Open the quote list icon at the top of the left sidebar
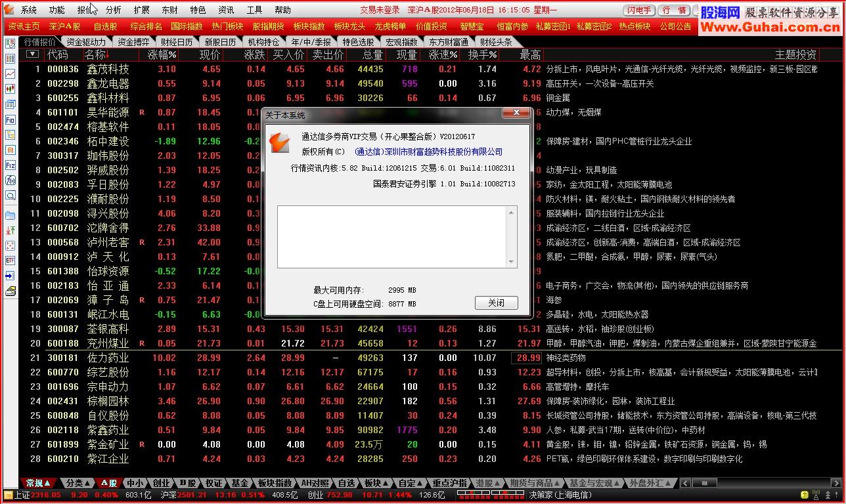The width and height of the screenshot is (846, 504). [10, 44]
